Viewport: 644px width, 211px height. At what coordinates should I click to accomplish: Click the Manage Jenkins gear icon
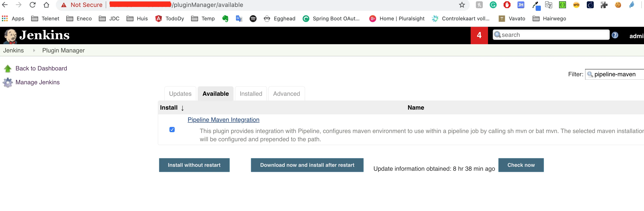click(x=8, y=83)
